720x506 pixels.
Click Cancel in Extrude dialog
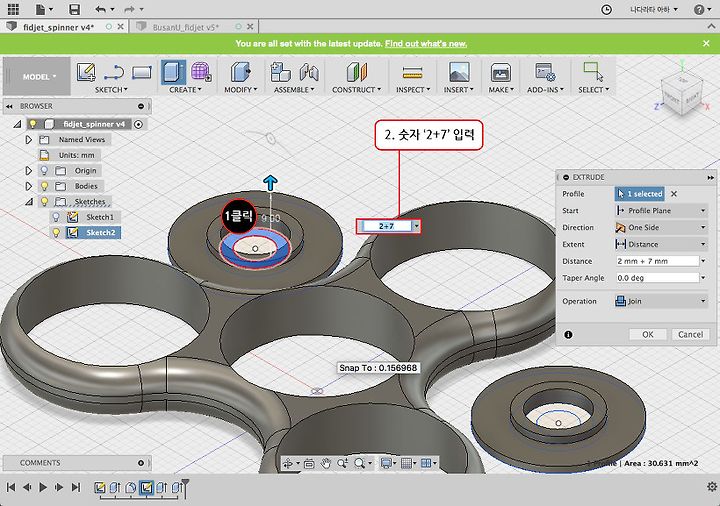point(690,334)
